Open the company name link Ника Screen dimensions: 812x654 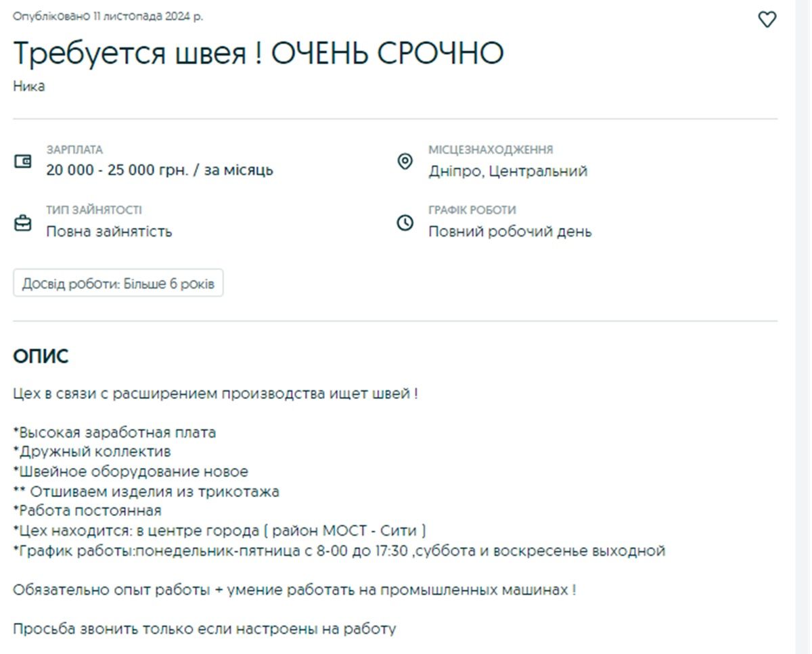click(29, 87)
